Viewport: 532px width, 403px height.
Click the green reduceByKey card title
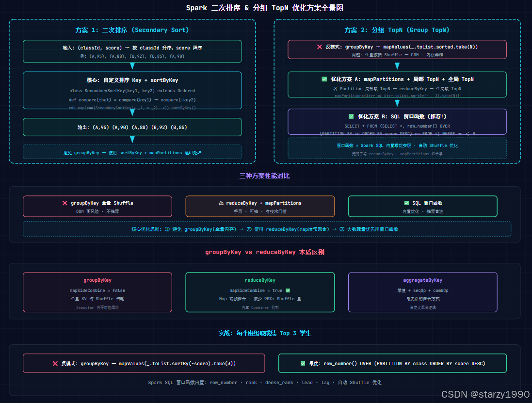(x=260, y=280)
